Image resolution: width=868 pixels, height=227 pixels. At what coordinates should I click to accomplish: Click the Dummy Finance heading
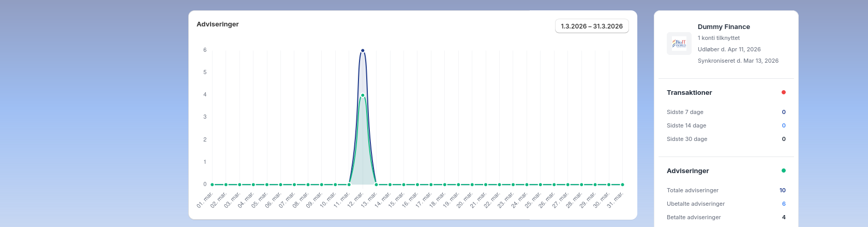724,27
